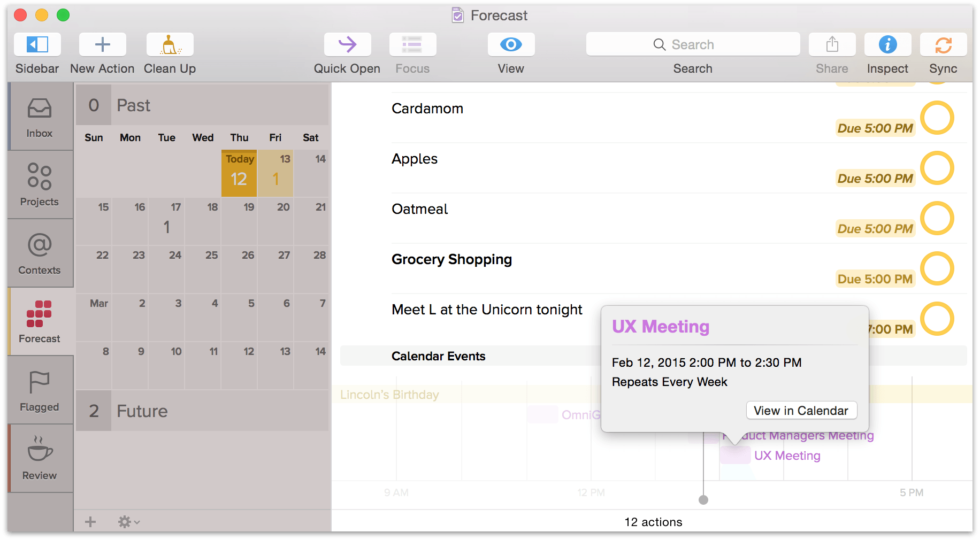Open the Review perspective
Viewport: 980px width, 540px height.
click(41, 459)
